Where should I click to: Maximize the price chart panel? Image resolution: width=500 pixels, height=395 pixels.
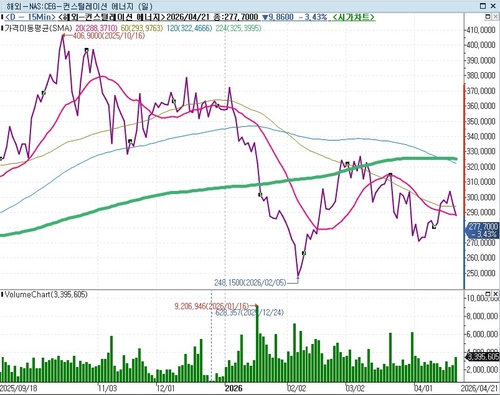488,16
